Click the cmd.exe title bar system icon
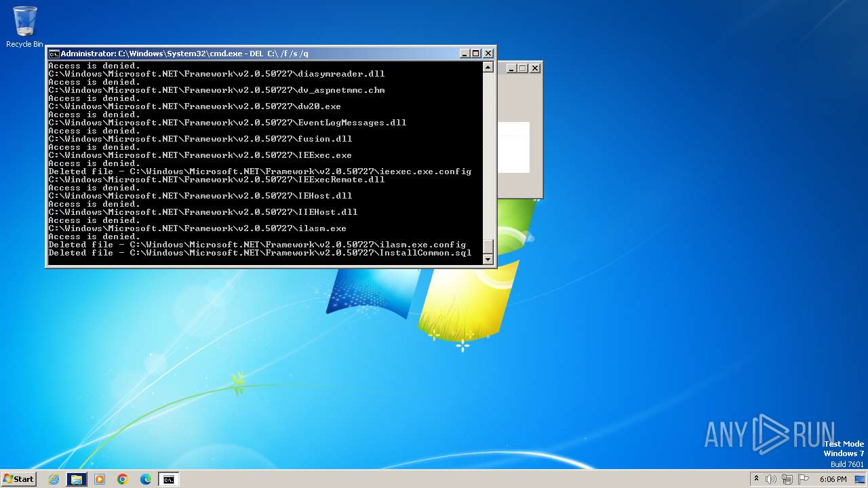 [x=54, y=54]
